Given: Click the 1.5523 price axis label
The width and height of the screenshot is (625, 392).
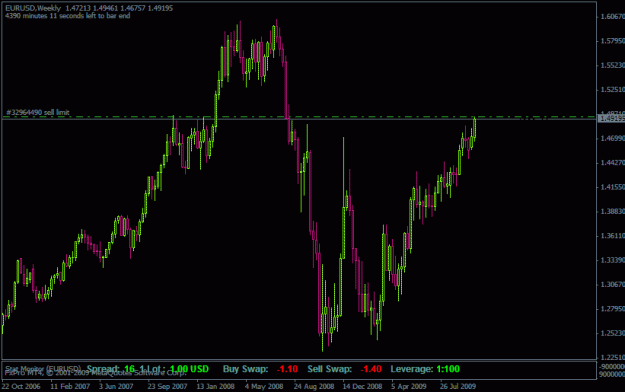Looking at the screenshot, I should (x=612, y=65).
